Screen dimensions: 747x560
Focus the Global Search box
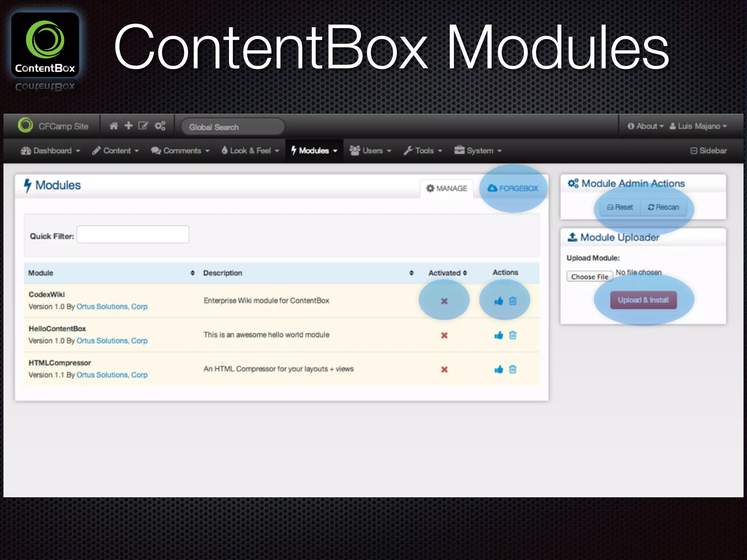233,127
